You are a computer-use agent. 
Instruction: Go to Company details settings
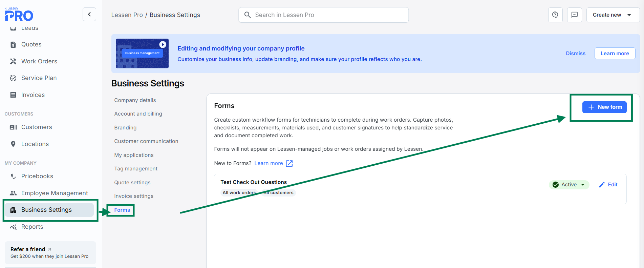click(135, 100)
